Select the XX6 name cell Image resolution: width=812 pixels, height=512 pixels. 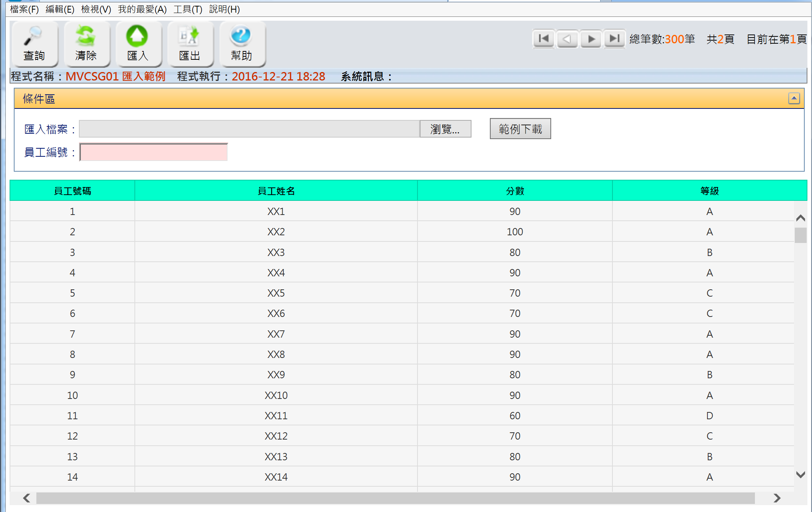tap(276, 313)
